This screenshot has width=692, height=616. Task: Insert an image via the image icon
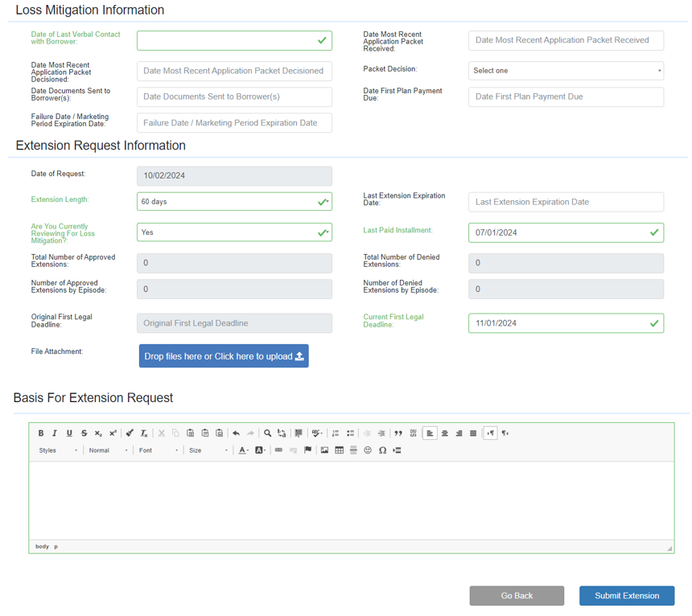[324, 450]
